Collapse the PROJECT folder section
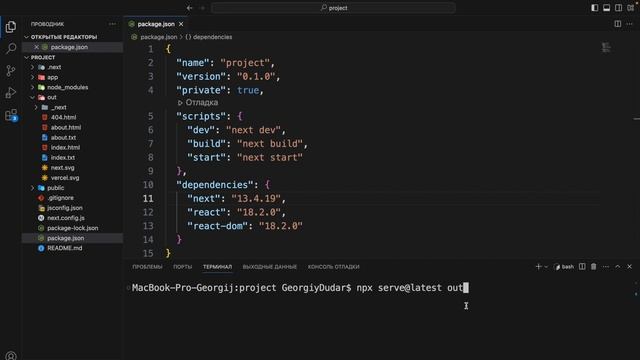The image size is (640, 360). point(43,57)
